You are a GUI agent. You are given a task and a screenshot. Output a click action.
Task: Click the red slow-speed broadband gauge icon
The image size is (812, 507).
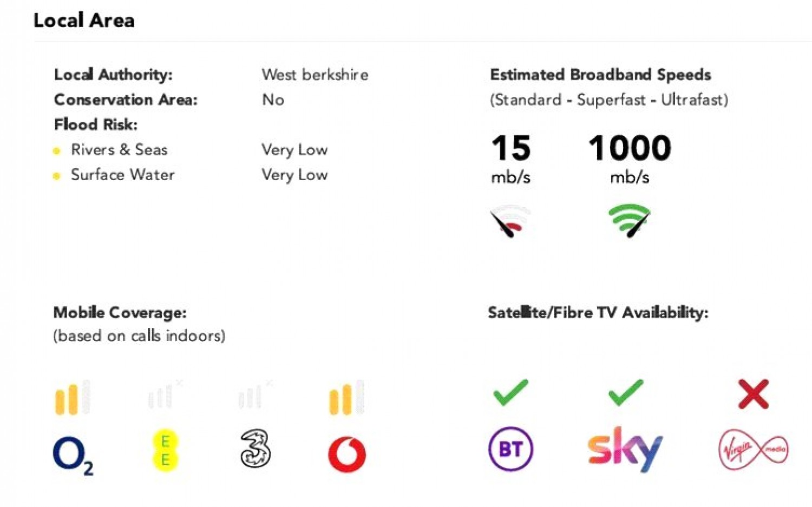point(510,221)
